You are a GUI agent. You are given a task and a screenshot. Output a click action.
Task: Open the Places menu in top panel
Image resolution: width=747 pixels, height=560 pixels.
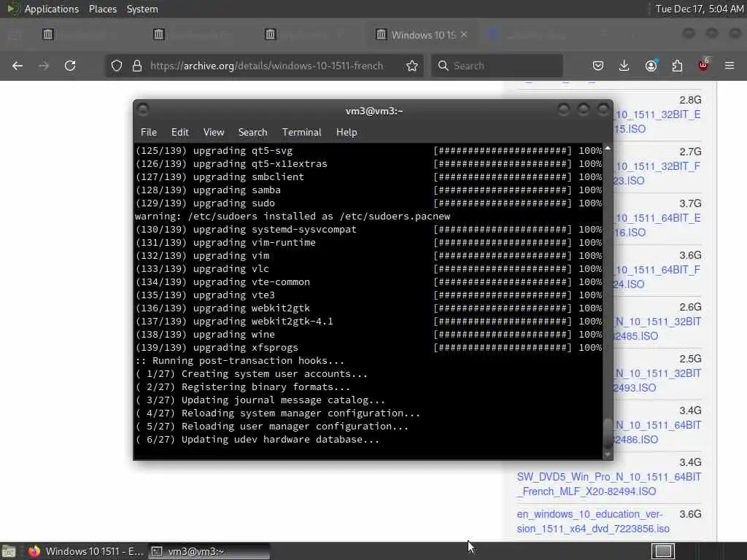click(103, 9)
